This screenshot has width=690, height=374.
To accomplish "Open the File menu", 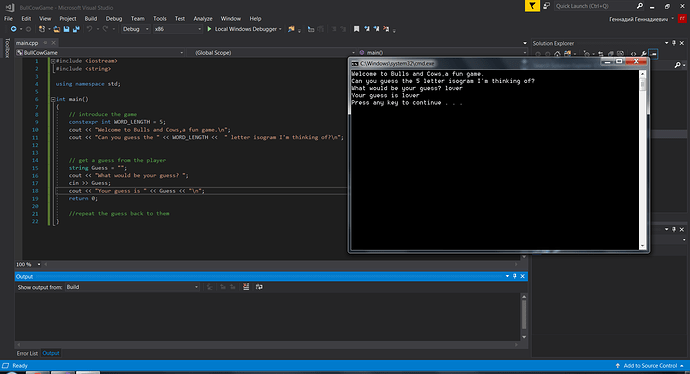I will point(8,18).
